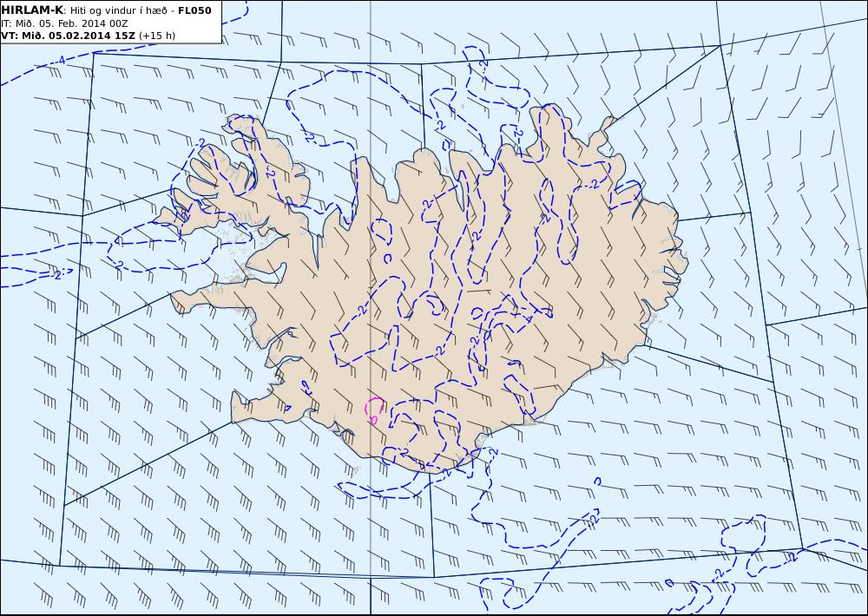Screen dimensions: 868x616
Task: Click the "Hiti og vindur í hæð" caption
Action: click(118, 10)
